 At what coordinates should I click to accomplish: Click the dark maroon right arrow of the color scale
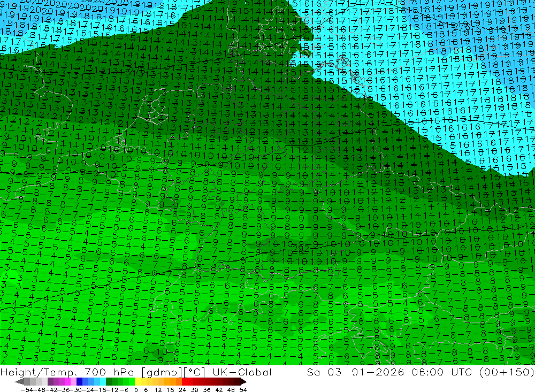[x=243, y=382]
